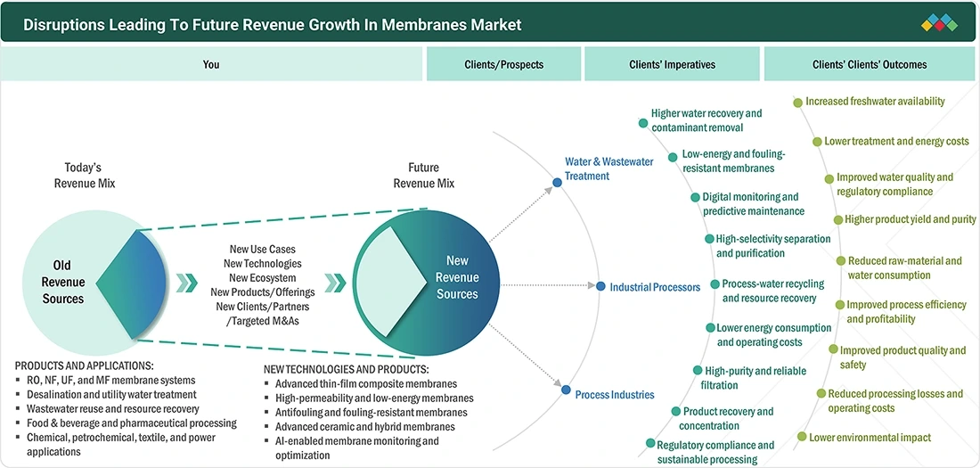Click AI-enabled membrane monitoring and optimization bullet

point(357,448)
